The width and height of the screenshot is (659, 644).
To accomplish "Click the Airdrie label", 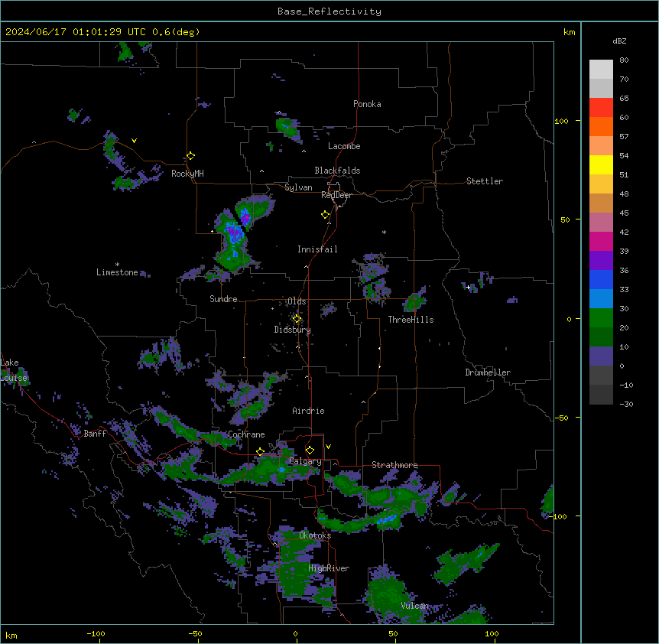I will point(308,411).
